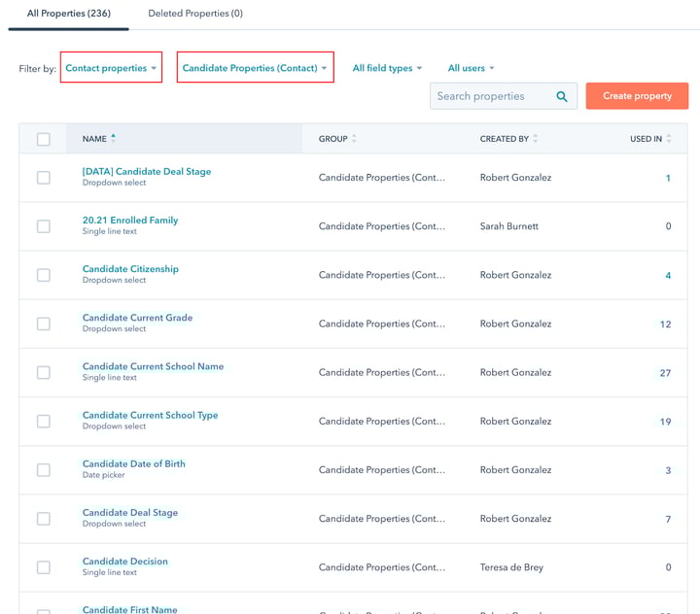700x614 pixels.
Task: Open the Candidate Deal Stage property link
Action: coord(130,512)
